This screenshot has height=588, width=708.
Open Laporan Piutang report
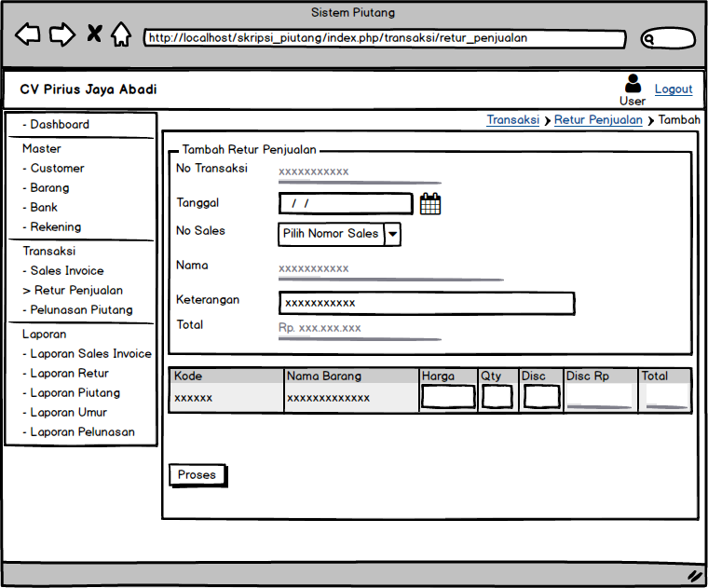pos(72,392)
